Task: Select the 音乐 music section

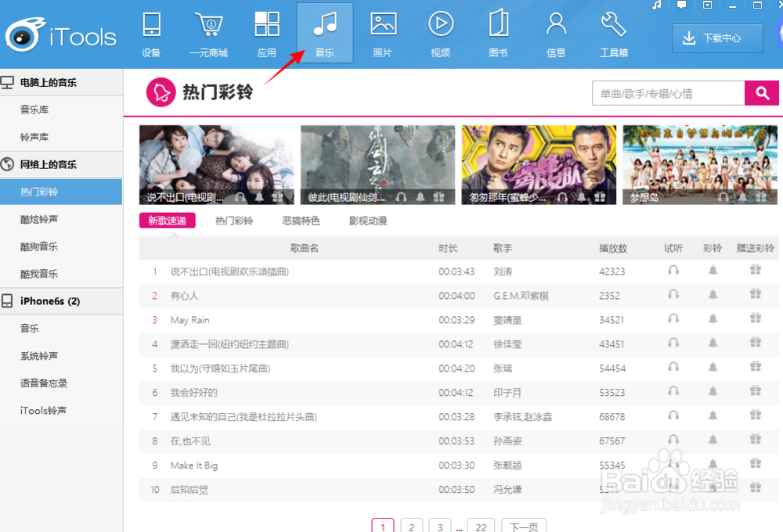Action: [x=325, y=34]
